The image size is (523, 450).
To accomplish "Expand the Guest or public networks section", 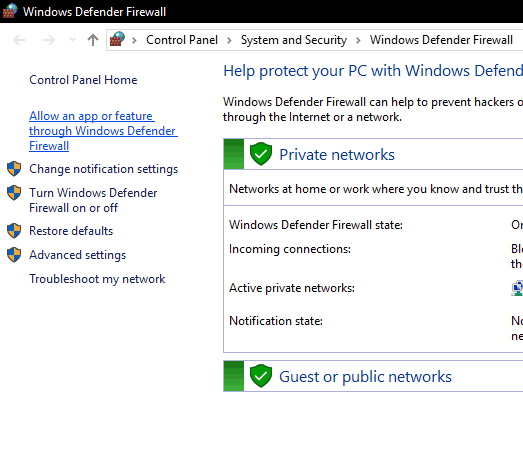I will [373, 376].
